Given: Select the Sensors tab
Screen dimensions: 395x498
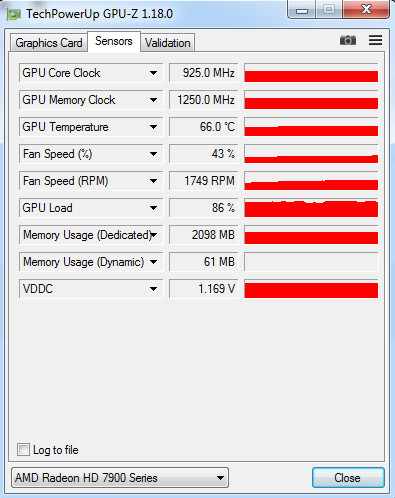Looking at the screenshot, I should tap(114, 41).
